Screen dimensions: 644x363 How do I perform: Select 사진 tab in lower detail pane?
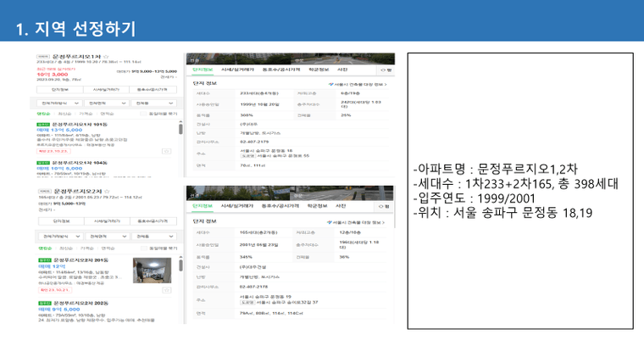coord(341,206)
